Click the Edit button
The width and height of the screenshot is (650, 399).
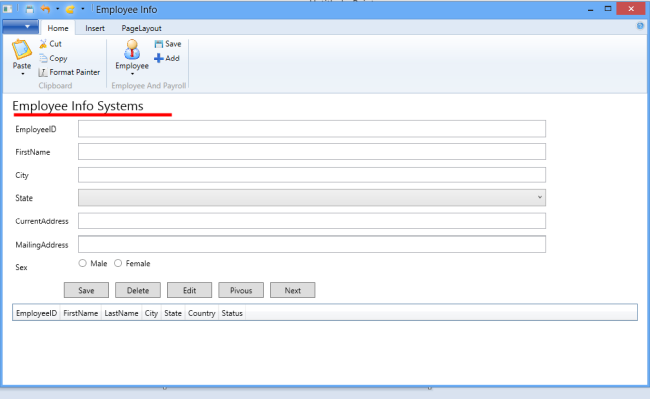pyautogui.click(x=189, y=290)
